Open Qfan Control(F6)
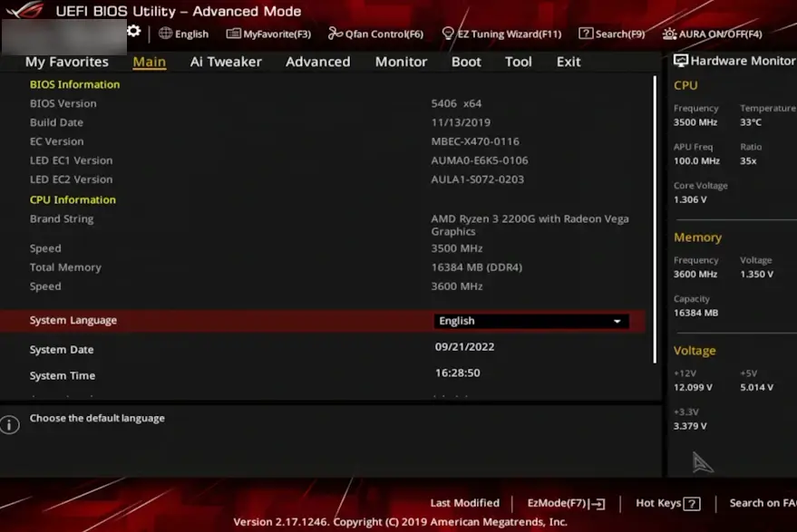Image resolution: width=797 pixels, height=532 pixels. (x=375, y=34)
